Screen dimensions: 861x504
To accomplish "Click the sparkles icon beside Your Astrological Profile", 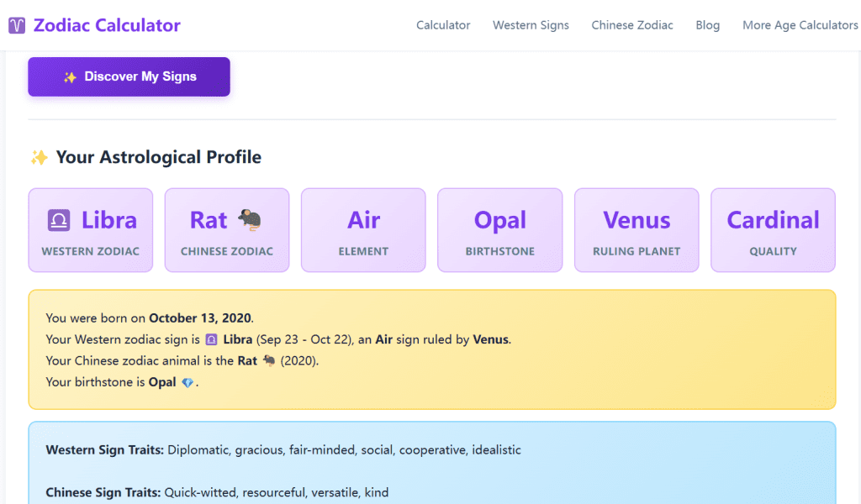I will pos(37,156).
